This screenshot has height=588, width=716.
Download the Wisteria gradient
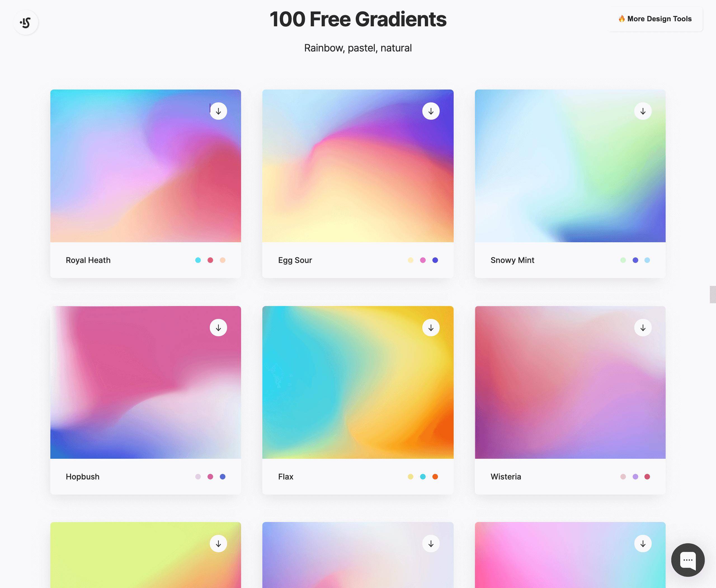pos(643,328)
